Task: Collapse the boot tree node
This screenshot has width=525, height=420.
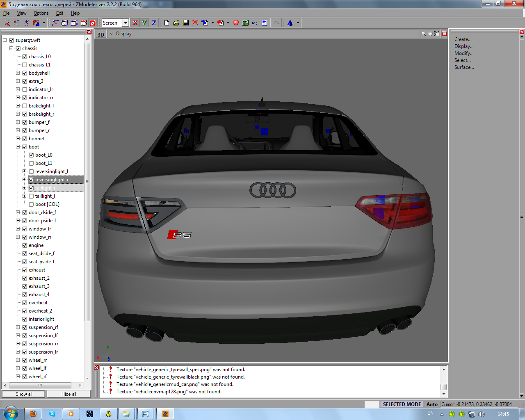Action: pyautogui.click(x=18, y=147)
